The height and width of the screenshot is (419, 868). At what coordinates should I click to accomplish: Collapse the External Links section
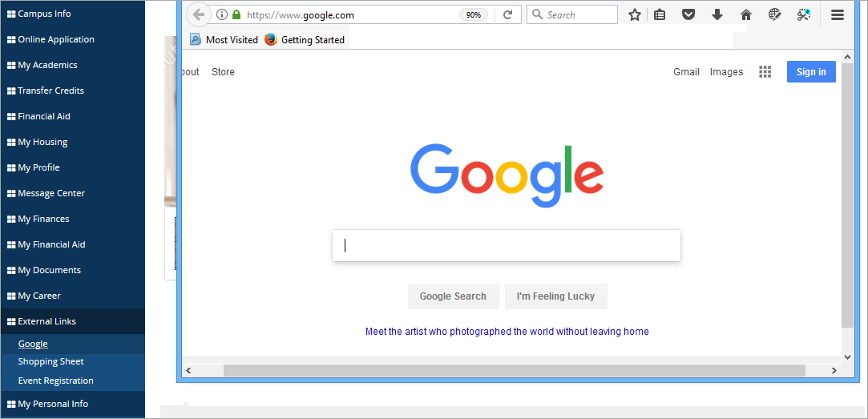72,321
